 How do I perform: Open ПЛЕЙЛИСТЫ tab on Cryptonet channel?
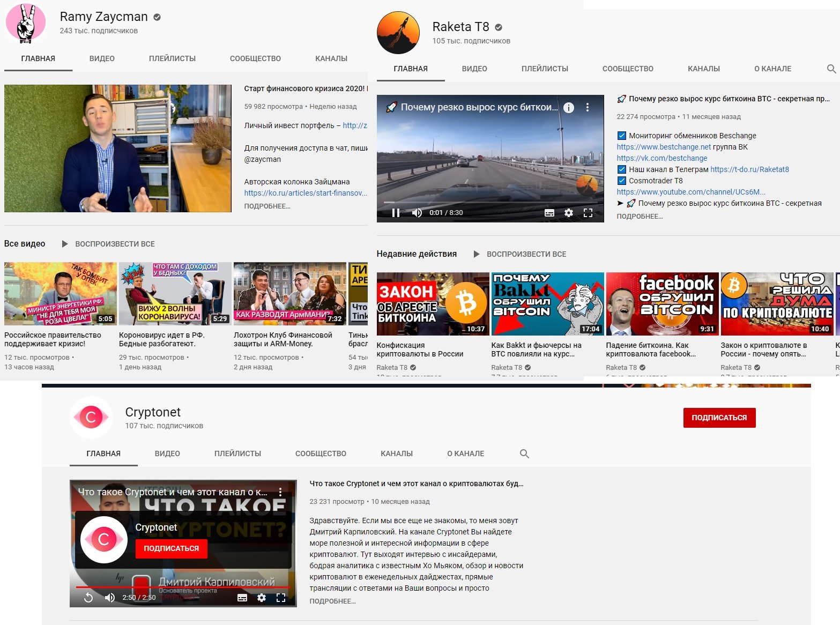pyautogui.click(x=237, y=453)
